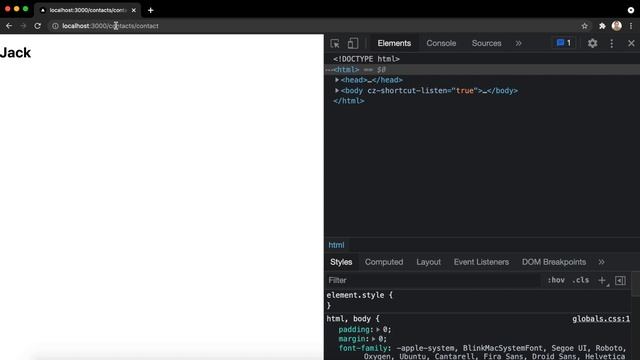
Task: Click the html breadcrumb item
Action: click(336, 245)
